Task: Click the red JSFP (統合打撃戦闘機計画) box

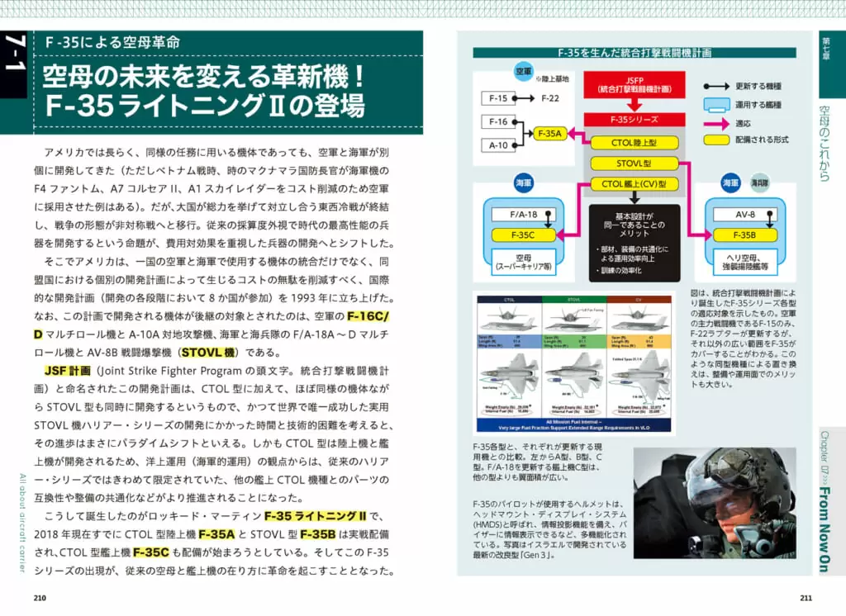Action: pyautogui.click(x=634, y=85)
